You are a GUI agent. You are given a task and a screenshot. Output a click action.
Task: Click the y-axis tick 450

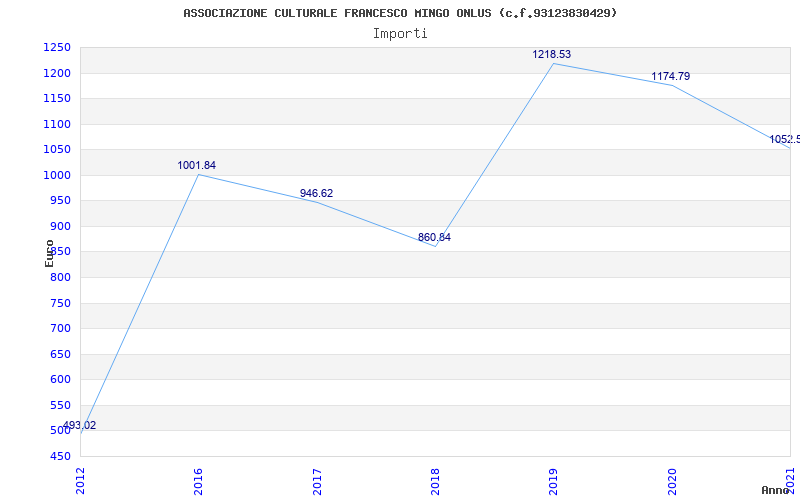tap(60, 456)
